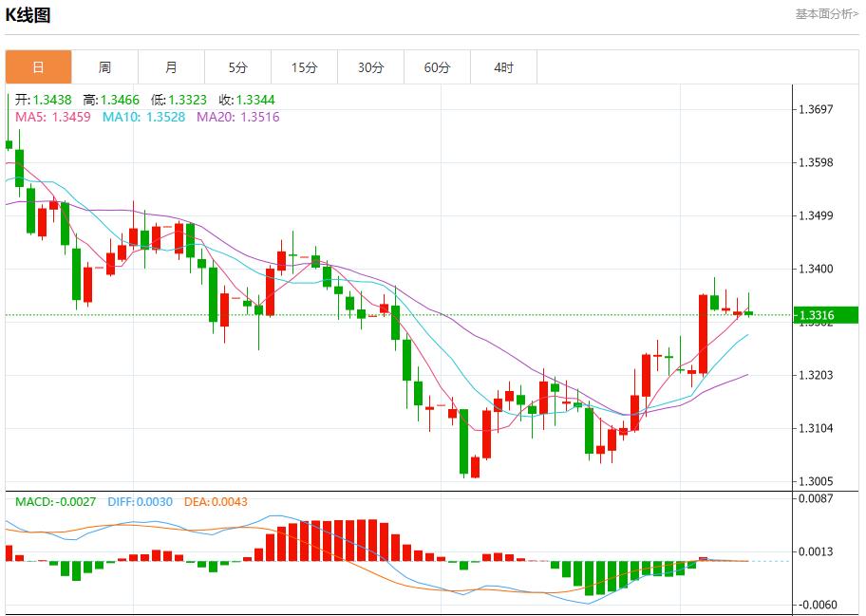The width and height of the screenshot is (866, 616).
Task: Open the 基本面分析 link
Action: (826, 14)
